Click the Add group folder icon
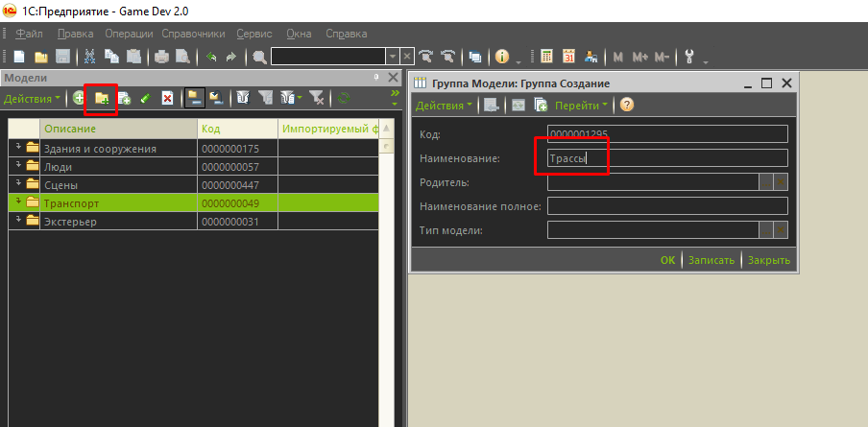 (x=102, y=99)
